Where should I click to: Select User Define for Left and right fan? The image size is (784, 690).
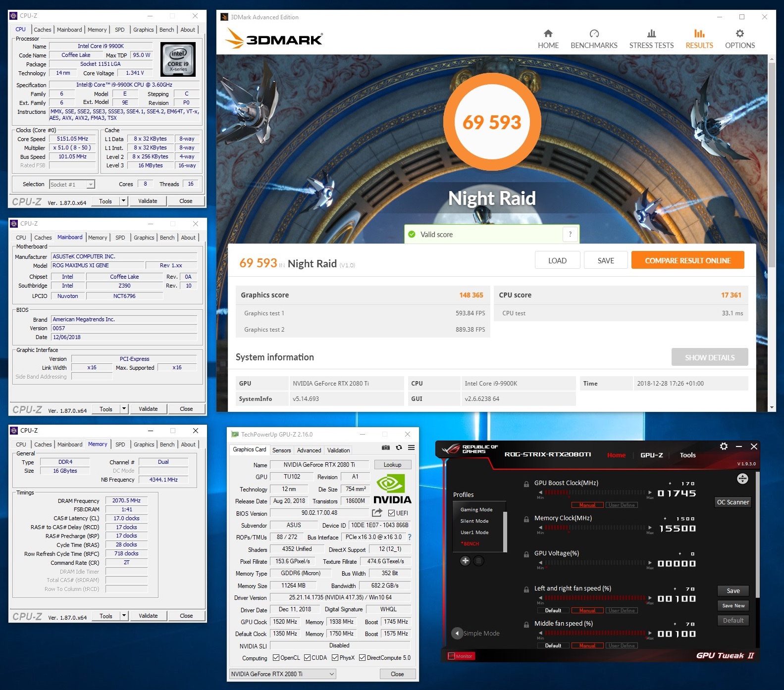click(x=622, y=610)
